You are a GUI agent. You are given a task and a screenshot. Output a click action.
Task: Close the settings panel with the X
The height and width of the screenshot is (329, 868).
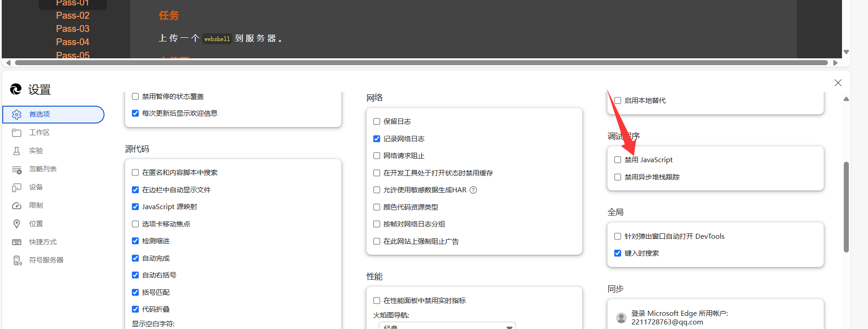point(838,82)
